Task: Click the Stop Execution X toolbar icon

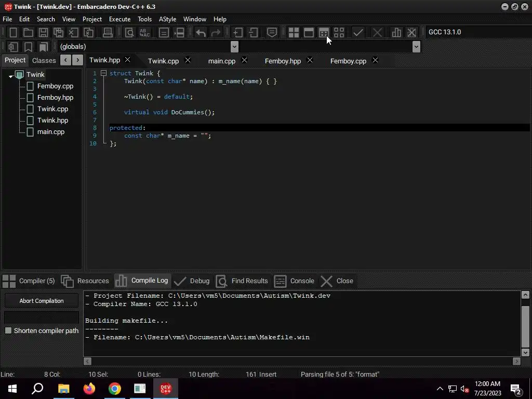Action: tap(377, 33)
